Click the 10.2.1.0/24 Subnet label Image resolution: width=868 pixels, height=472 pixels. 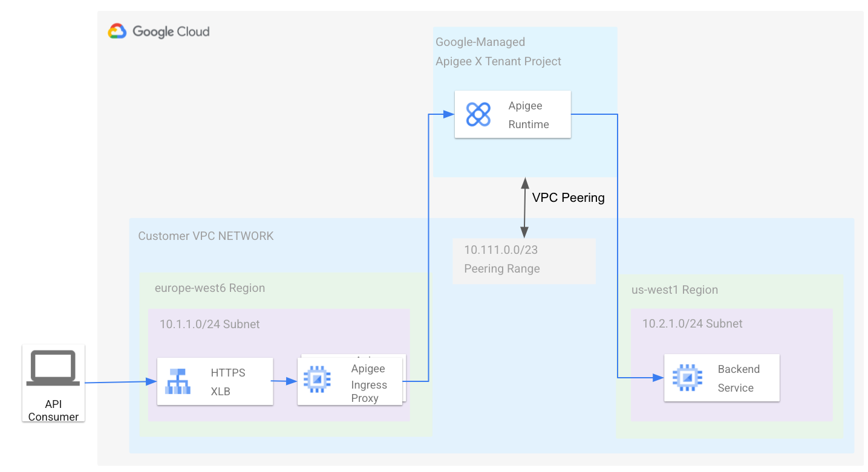coord(691,323)
